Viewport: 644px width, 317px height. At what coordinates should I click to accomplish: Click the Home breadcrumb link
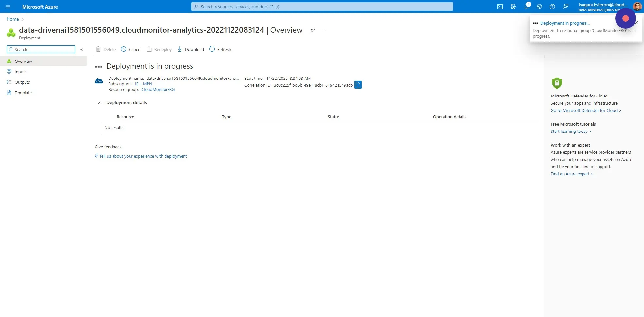(x=13, y=19)
